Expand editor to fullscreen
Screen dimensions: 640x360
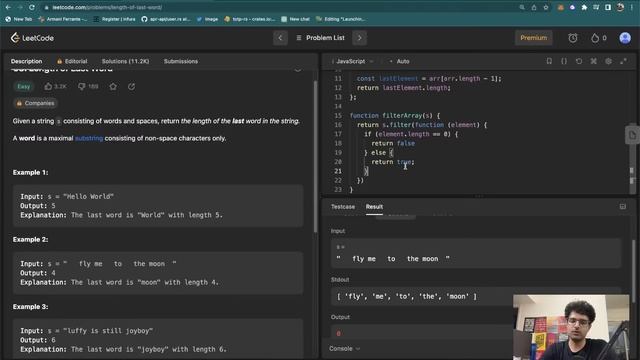click(623, 61)
